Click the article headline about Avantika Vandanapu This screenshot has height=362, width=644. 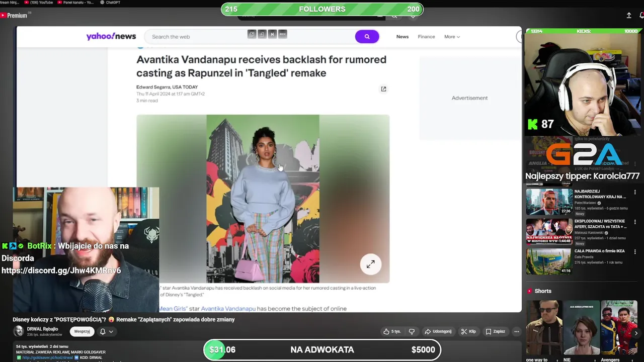[261, 66]
